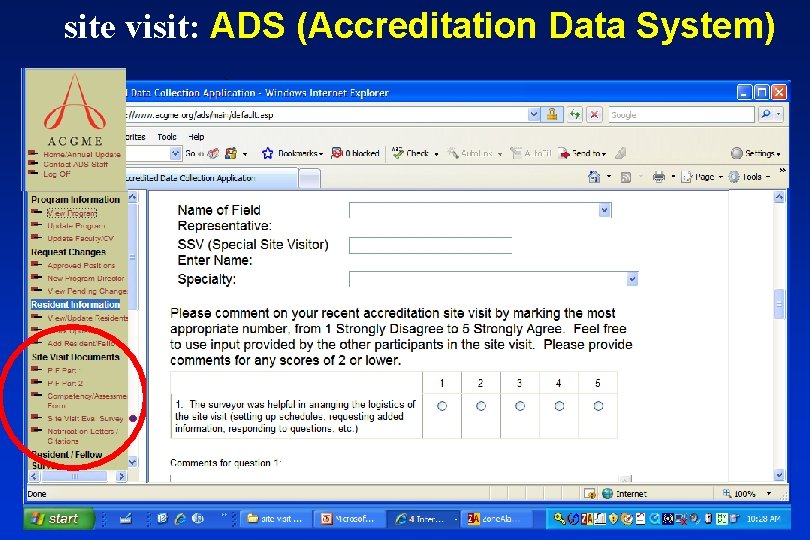Click the empty new tab button

[309, 179]
